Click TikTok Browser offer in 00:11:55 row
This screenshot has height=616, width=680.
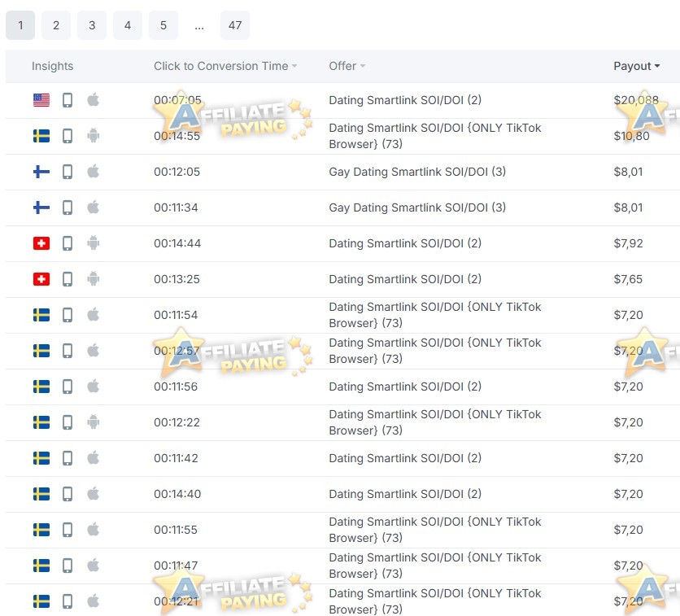435,530
